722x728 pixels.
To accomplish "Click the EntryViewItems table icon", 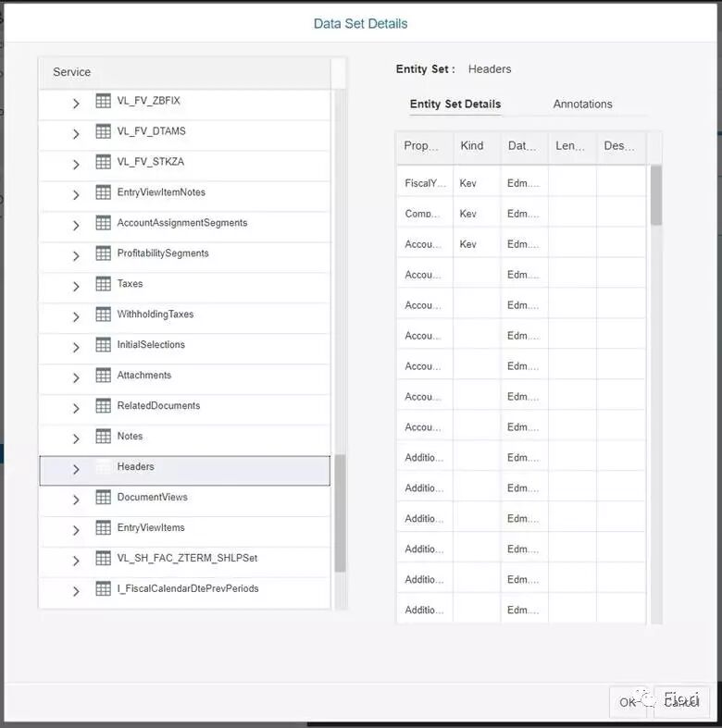I will (103, 527).
